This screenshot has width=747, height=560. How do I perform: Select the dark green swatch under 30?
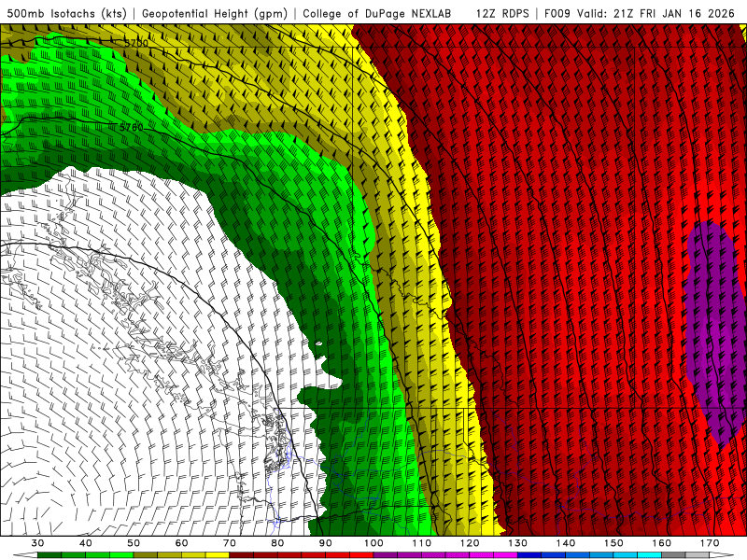click(x=49, y=555)
